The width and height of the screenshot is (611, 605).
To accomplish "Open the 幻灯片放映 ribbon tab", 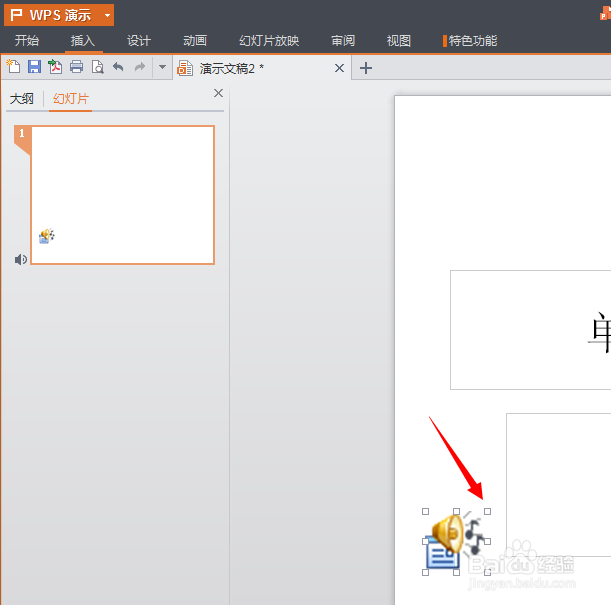I will (269, 41).
